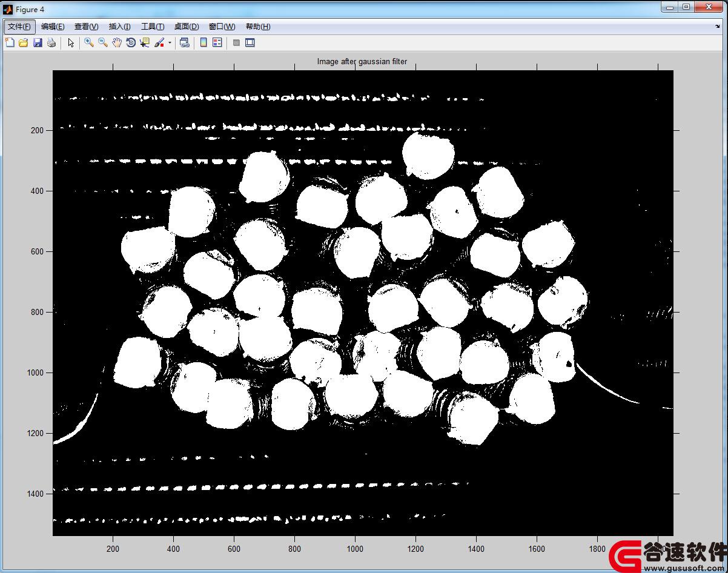Screen dimensions: 728x573
Task: Click the MATLAB icon in the title bar
Action: pos(8,9)
